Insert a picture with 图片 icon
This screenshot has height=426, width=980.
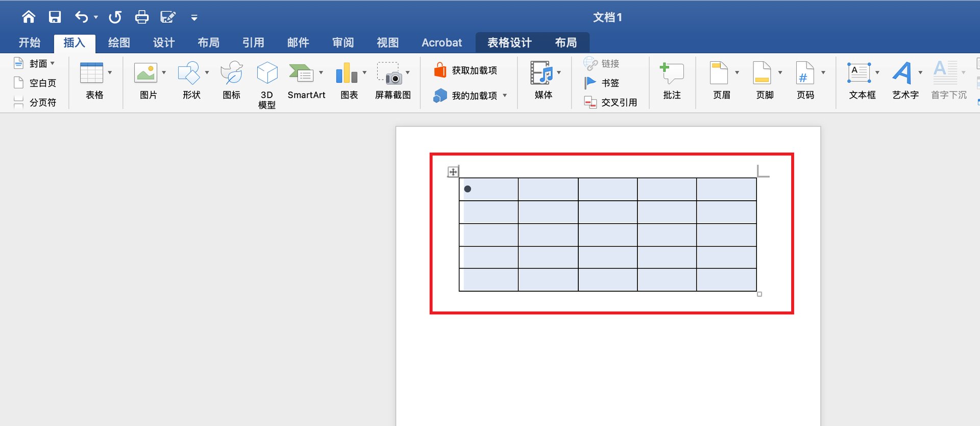pos(145,73)
